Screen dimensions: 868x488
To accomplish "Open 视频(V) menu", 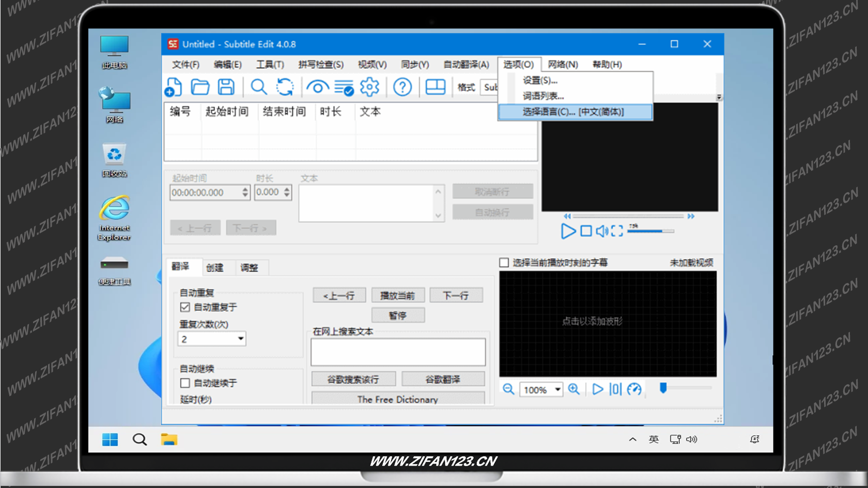I will tap(373, 65).
